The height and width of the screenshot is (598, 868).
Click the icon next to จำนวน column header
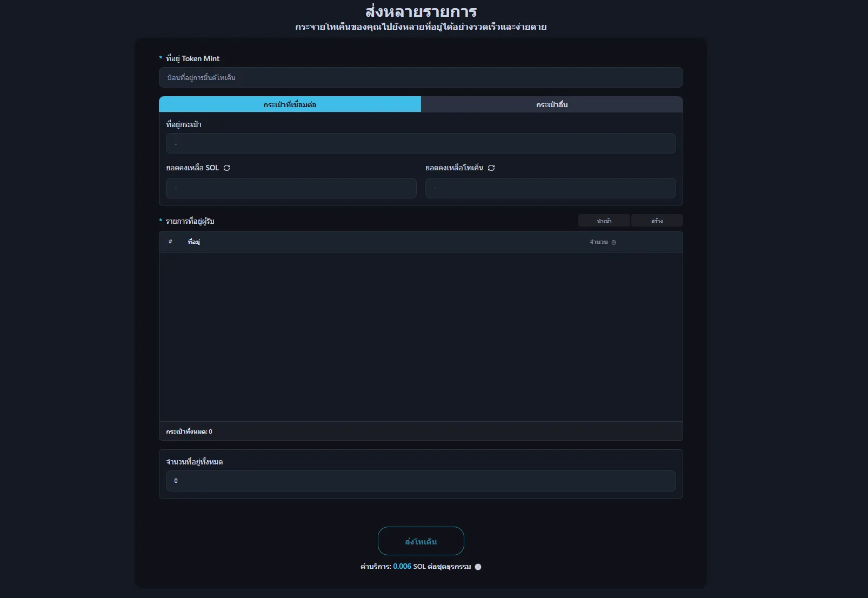(613, 243)
